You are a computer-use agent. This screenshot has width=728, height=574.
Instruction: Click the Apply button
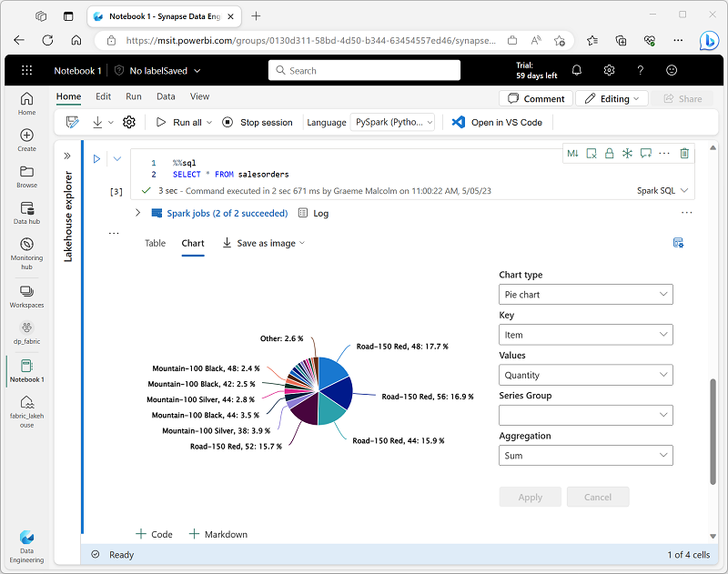[x=530, y=497]
